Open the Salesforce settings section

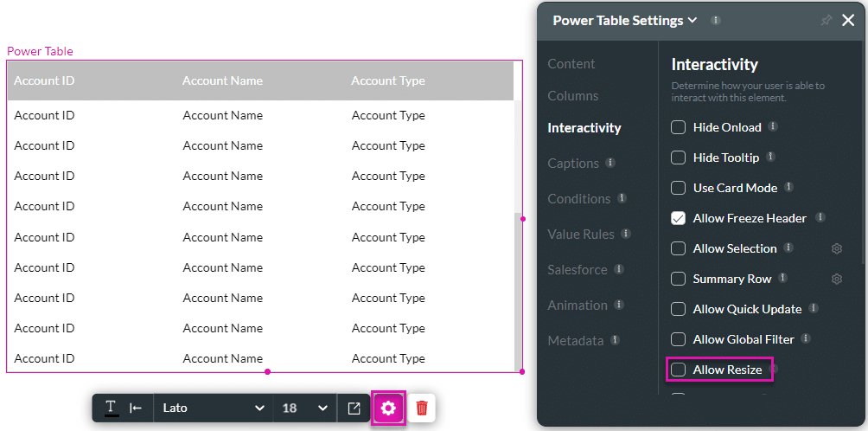point(577,270)
